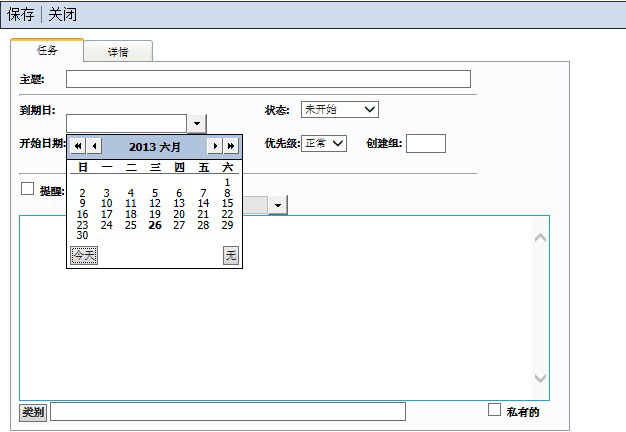Click the 今天 today button
626x432 pixels.
click(84, 256)
